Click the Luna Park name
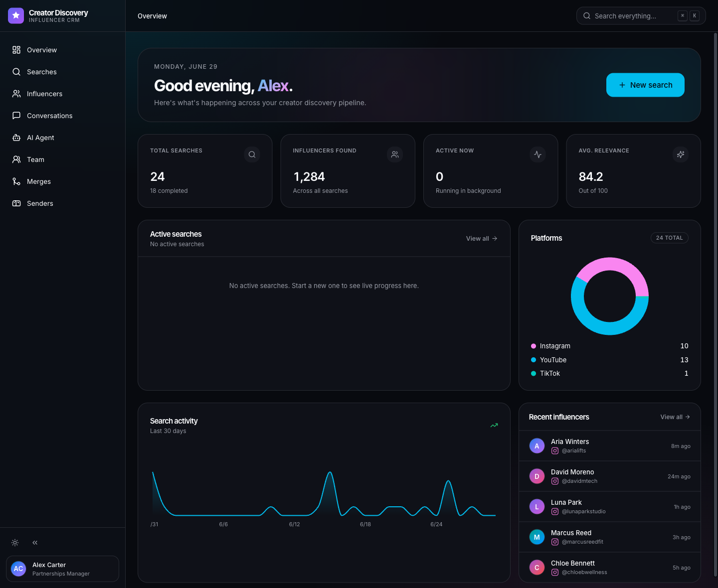 point(566,502)
